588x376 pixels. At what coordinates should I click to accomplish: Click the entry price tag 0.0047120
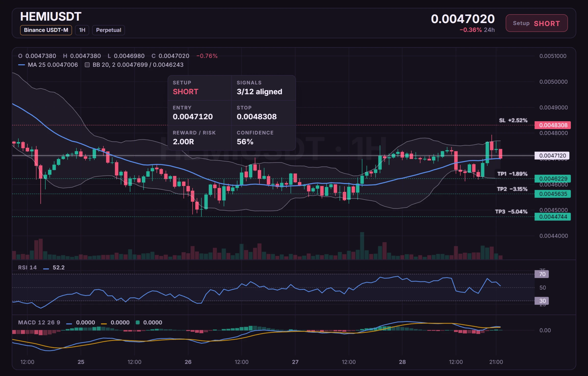tap(552, 156)
